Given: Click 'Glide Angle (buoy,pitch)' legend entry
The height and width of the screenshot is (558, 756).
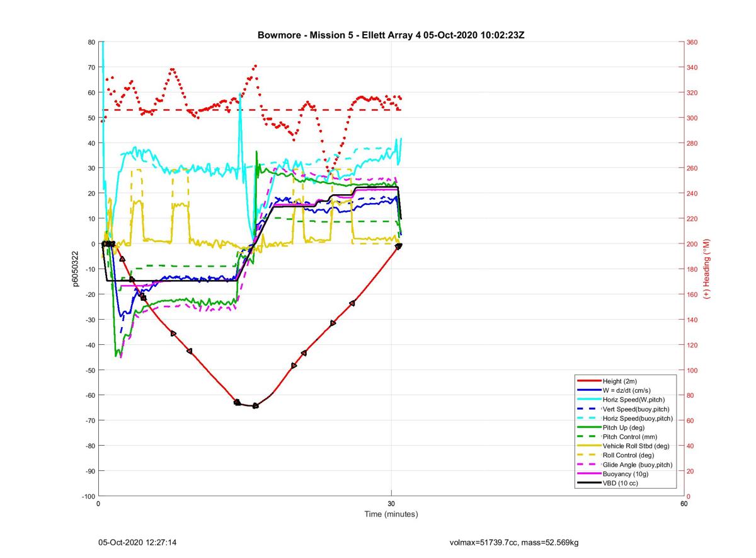Looking at the screenshot, I should (x=638, y=465).
